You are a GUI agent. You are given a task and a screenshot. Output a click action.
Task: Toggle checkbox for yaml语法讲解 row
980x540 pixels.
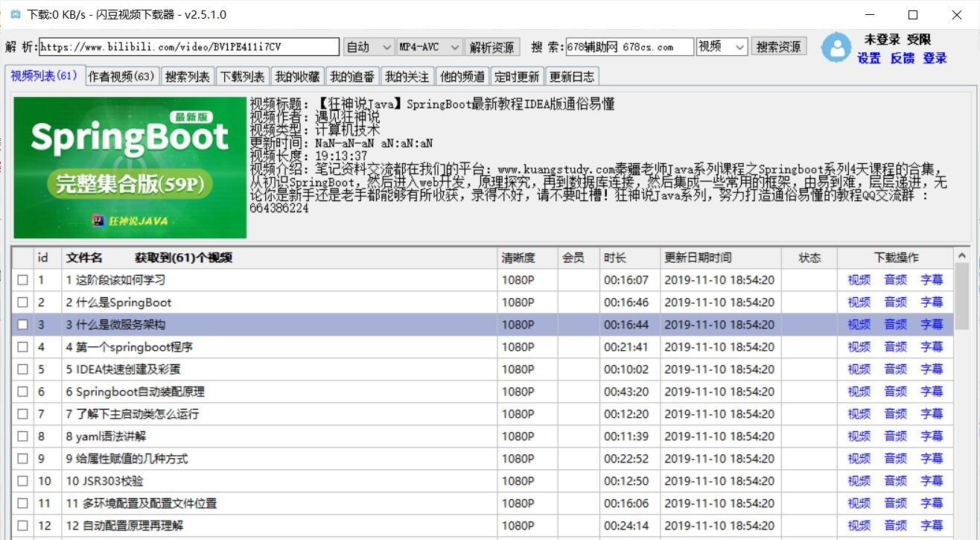click(x=22, y=436)
